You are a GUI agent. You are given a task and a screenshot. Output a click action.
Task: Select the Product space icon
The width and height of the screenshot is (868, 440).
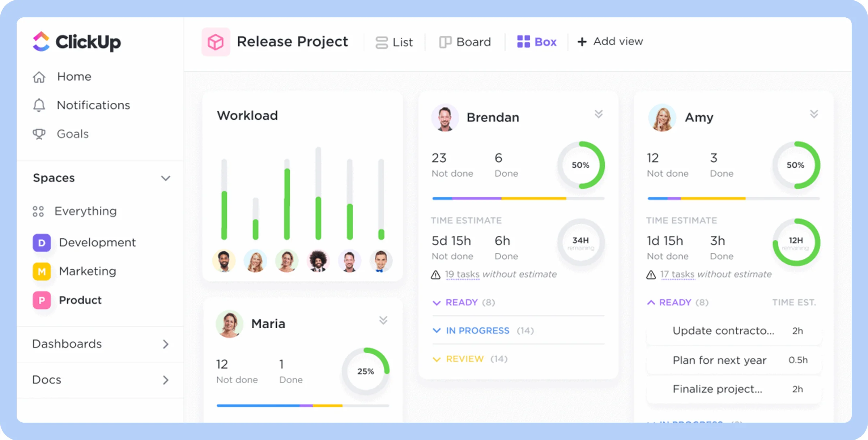tap(42, 300)
